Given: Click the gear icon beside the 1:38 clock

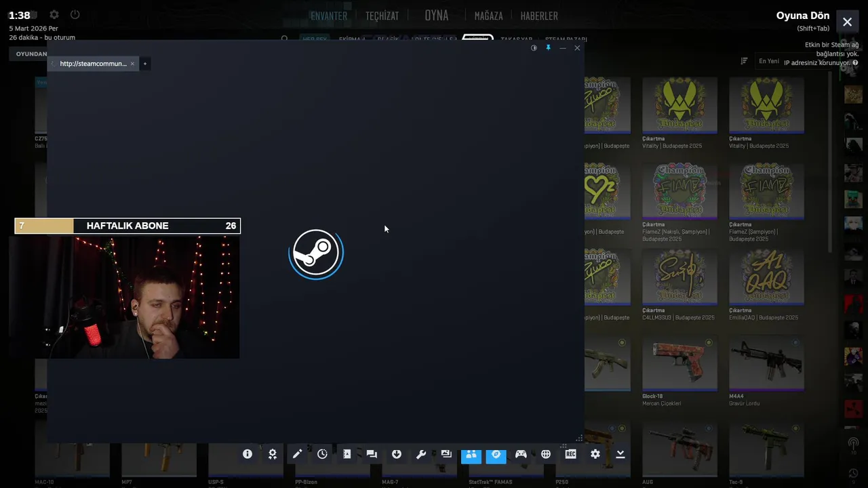Looking at the screenshot, I should point(54,15).
